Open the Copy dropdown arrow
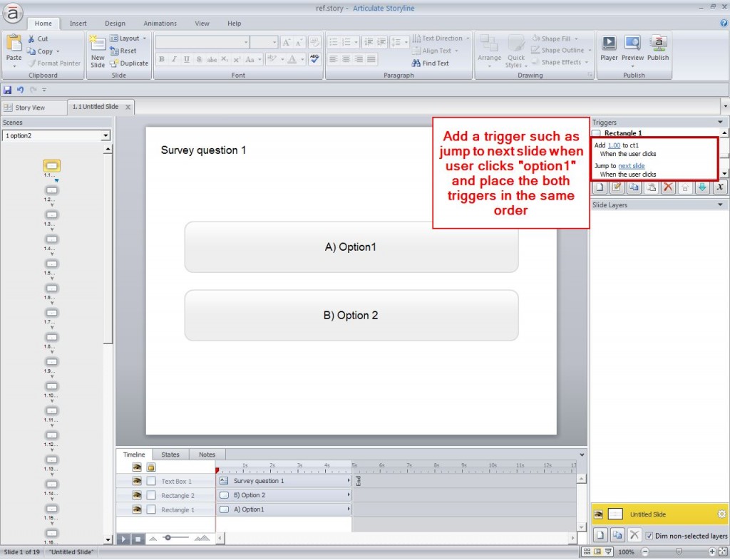 point(58,51)
